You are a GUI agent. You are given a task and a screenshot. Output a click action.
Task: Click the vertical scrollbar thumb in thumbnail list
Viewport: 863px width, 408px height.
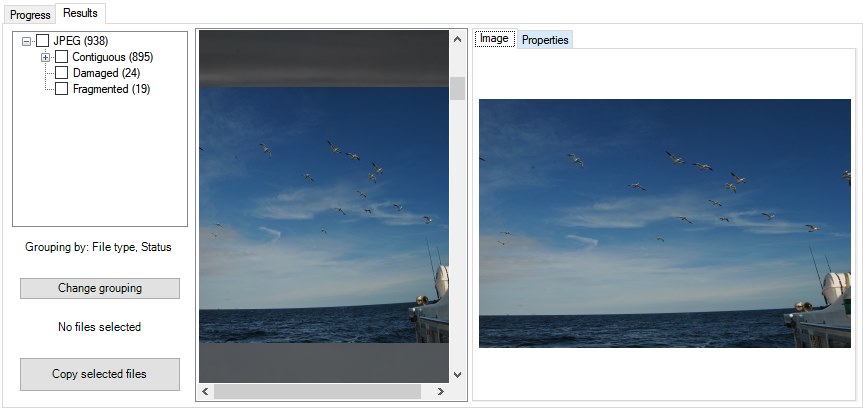pos(457,89)
